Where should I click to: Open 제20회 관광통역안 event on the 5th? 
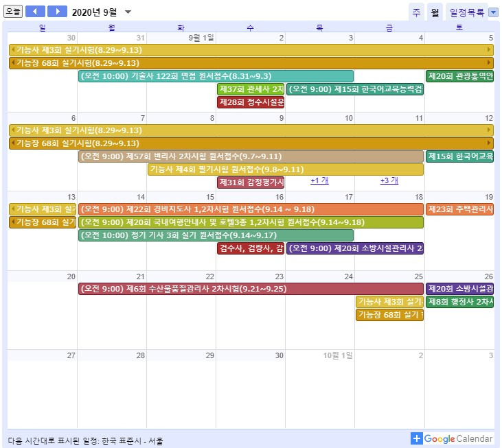pyautogui.click(x=459, y=76)
